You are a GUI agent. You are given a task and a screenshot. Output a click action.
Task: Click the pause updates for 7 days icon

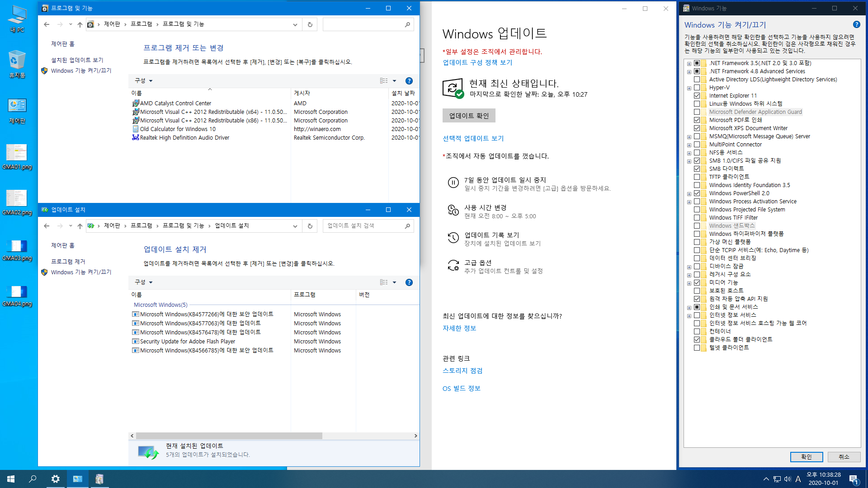click(453, 183)
